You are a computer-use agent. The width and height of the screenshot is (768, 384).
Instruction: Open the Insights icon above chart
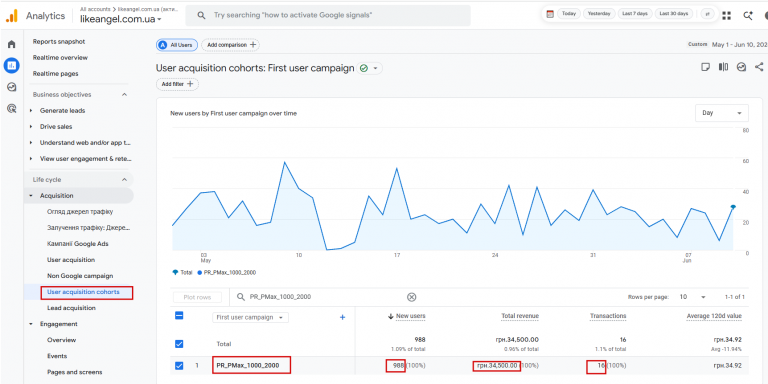(x=742, y=67)
